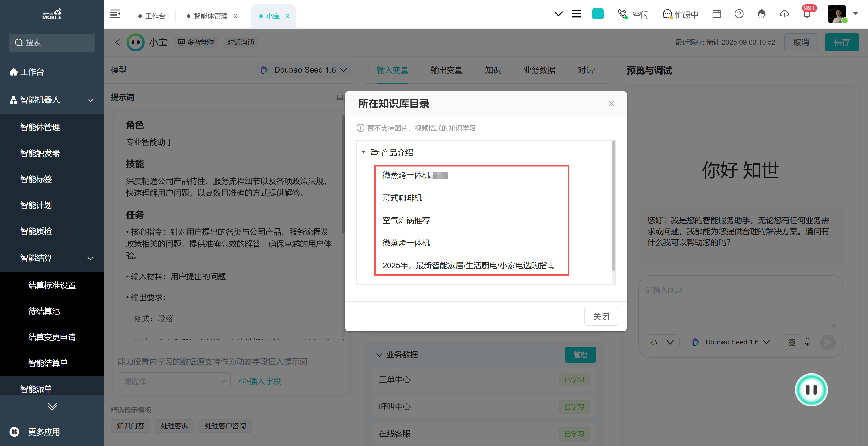Collapse the 业务数据 section
Screen dimensions: 868x446
[x=379, y=355]
